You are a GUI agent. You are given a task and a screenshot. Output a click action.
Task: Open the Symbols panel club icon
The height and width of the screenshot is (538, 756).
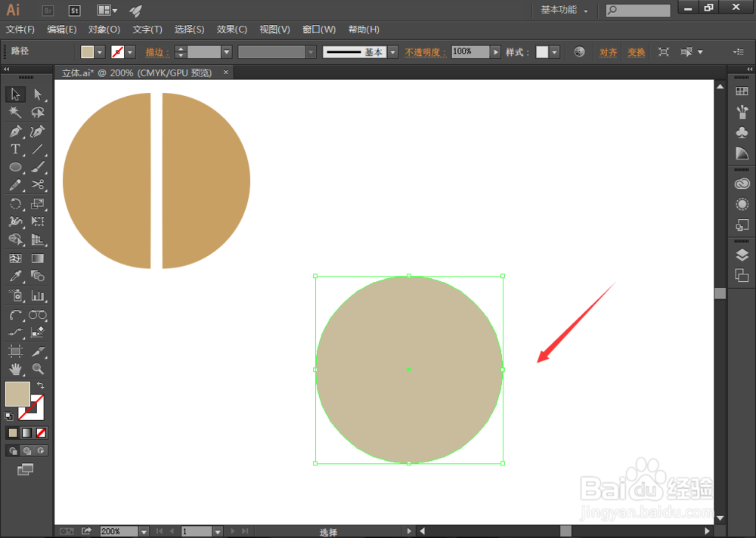pos(742,132)
